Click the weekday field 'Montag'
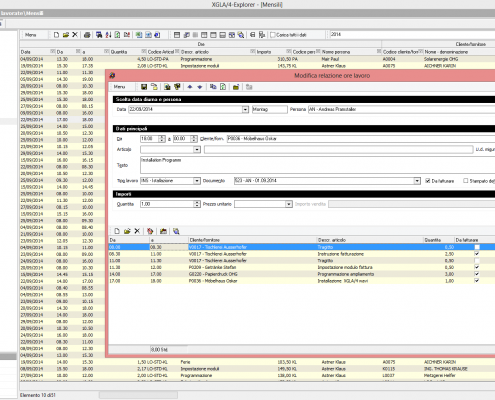This screenshot has height=400, width=495. coord(270,109)
